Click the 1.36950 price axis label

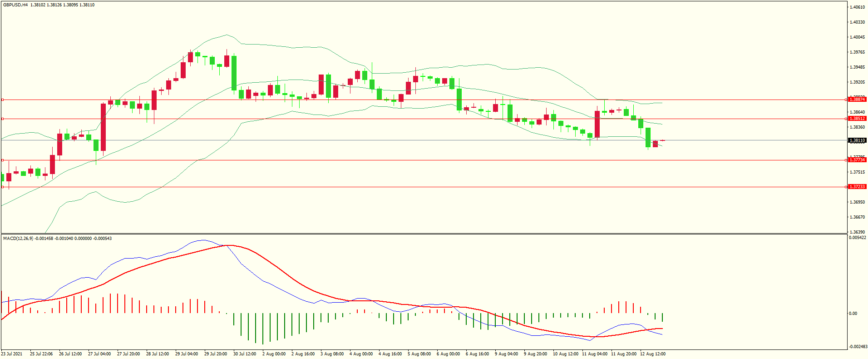pos(857,202)
